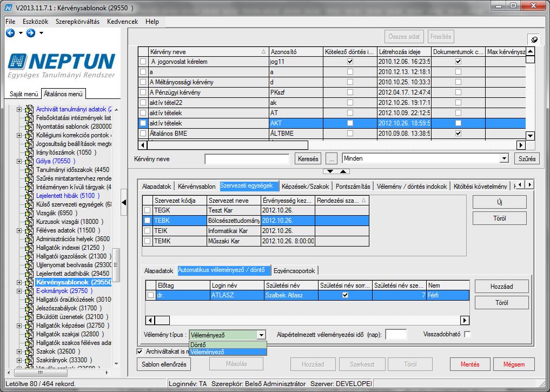This screenshot has height=392, width=550.
Task: Click the red Mégsem button
Action: (514, 364)
